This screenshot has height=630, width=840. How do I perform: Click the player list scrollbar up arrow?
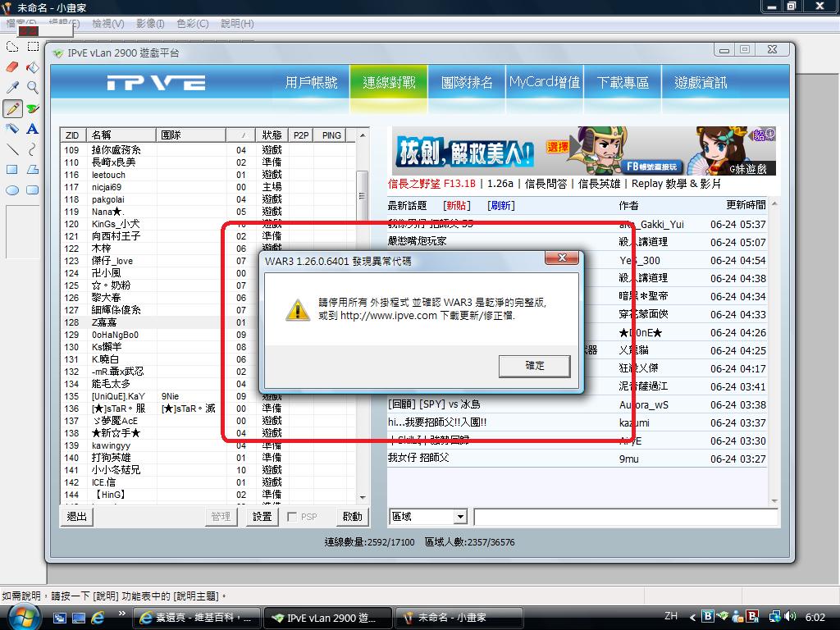(x=363, y=135)
